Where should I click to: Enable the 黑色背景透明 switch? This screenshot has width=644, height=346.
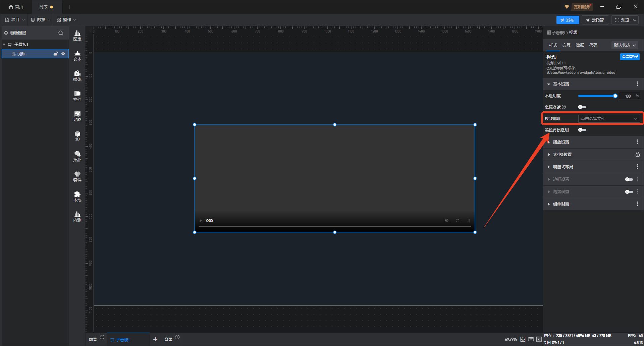click(582, 130)
